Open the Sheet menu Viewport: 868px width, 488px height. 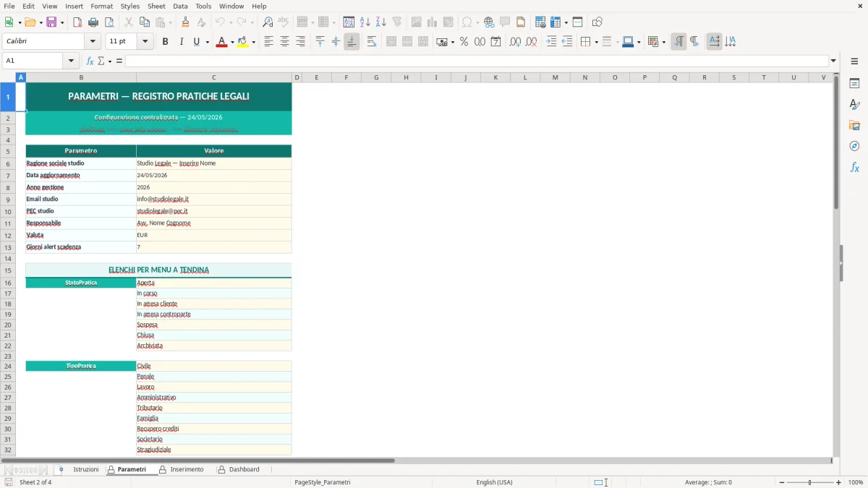[157, 6]
